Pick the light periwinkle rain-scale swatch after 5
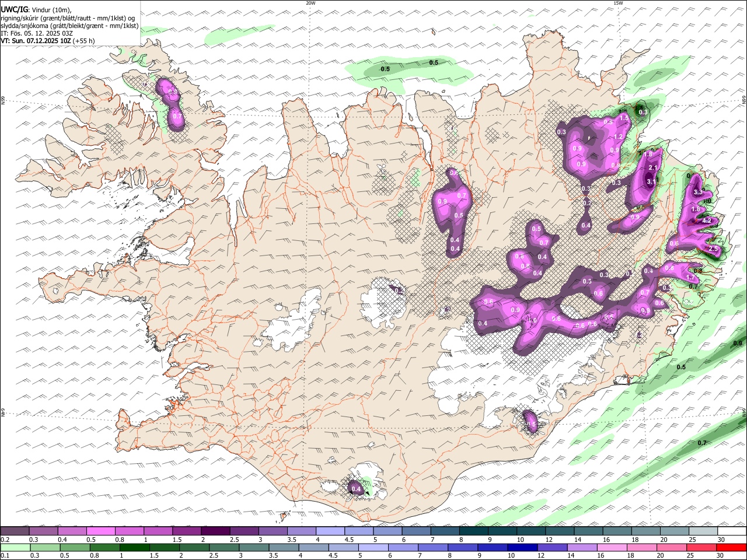The image size is (747, 560). pos(373,547)
